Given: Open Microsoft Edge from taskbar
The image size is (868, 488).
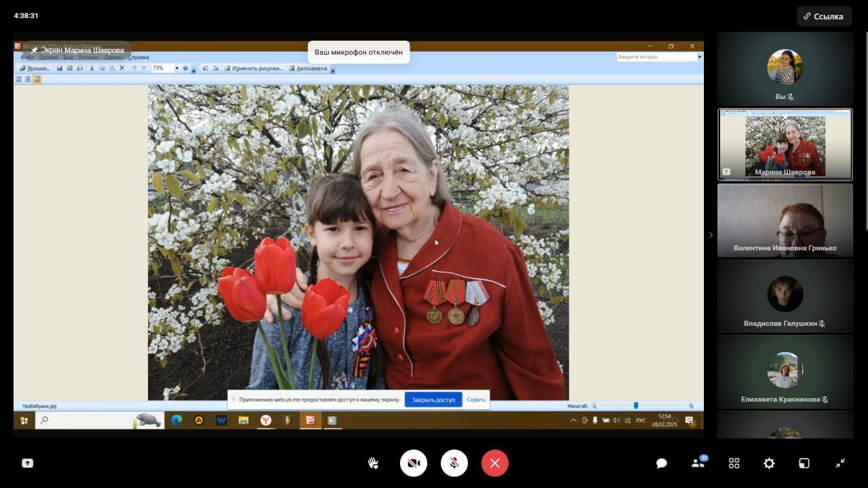Looking at the screenshot, I should (x=176, y=420).
